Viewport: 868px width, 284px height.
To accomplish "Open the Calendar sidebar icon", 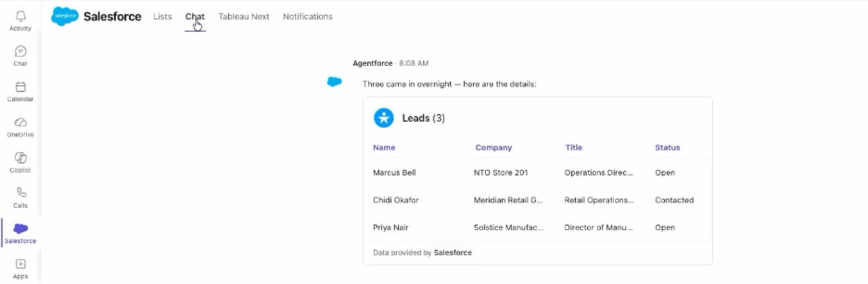I will coord(20,91).
